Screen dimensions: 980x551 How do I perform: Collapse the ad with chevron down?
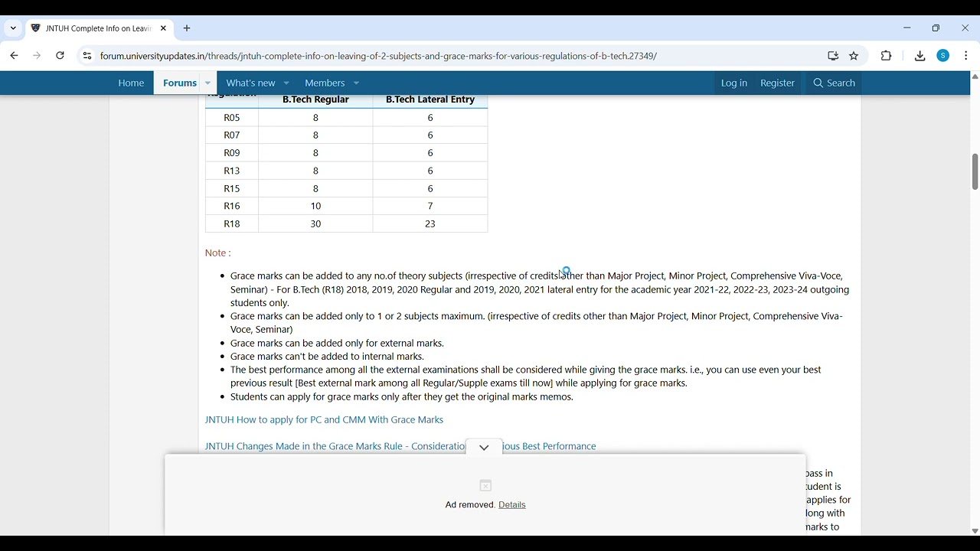tap(484, 448)
